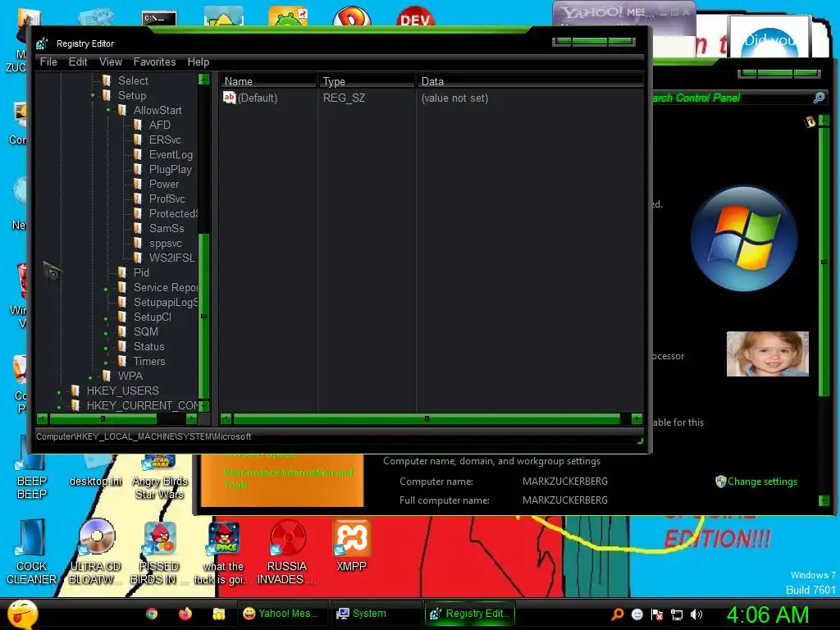Select the SetupapiLogStatus registry key

tap(166, 302)
